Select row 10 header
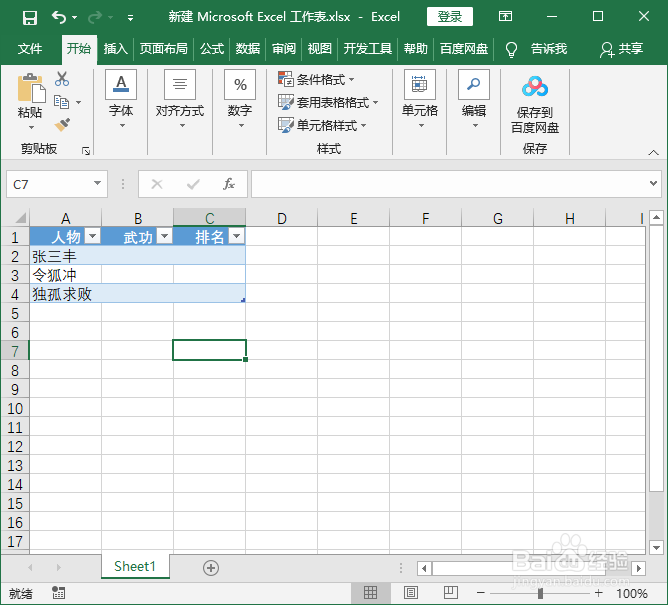The width and height of the screenshot is (668, 605). click(x=15, y=409)
